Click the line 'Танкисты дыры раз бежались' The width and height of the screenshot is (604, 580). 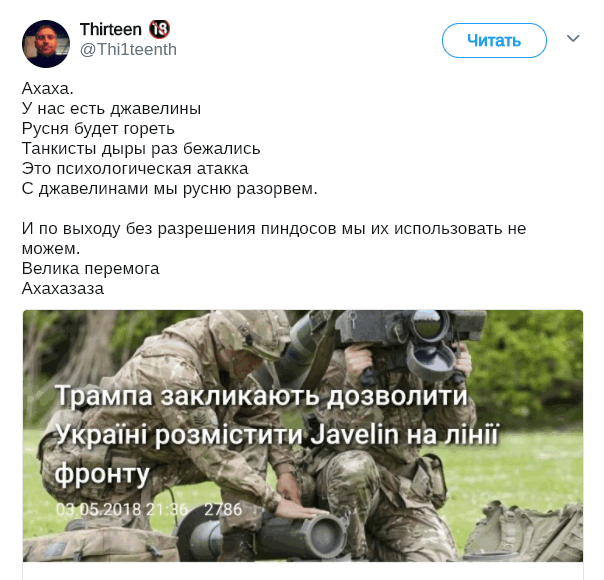tap(141, 149)
